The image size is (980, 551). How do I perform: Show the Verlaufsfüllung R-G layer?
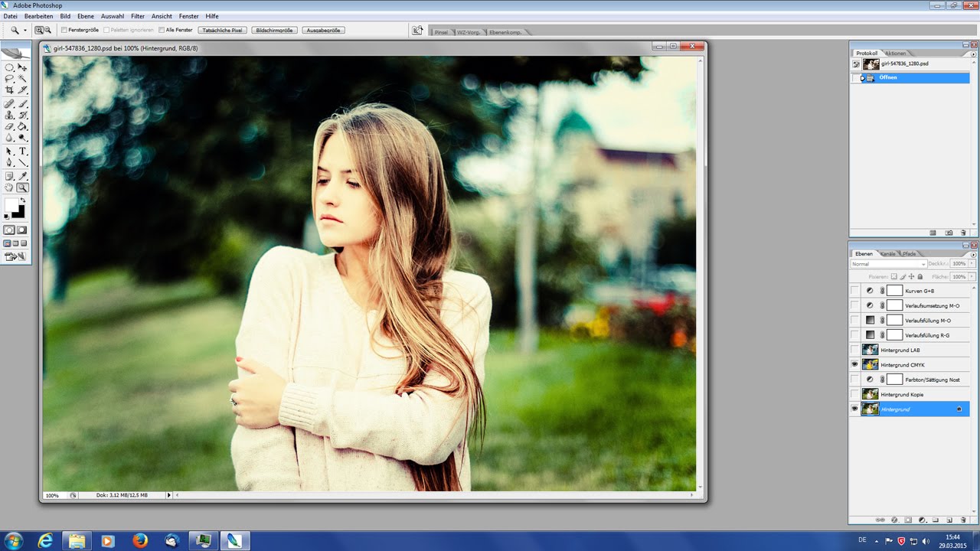pyautogui.click(x=854, y=335)
